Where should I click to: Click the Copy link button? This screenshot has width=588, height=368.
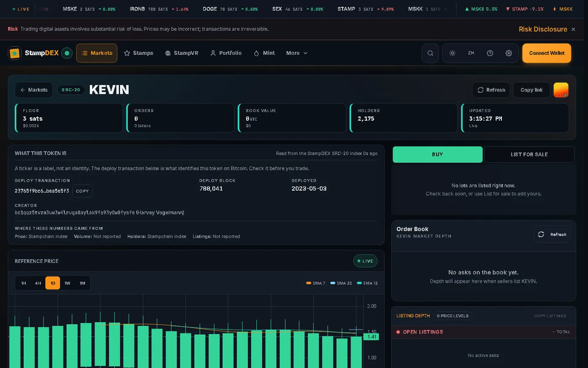coord(531,90)
